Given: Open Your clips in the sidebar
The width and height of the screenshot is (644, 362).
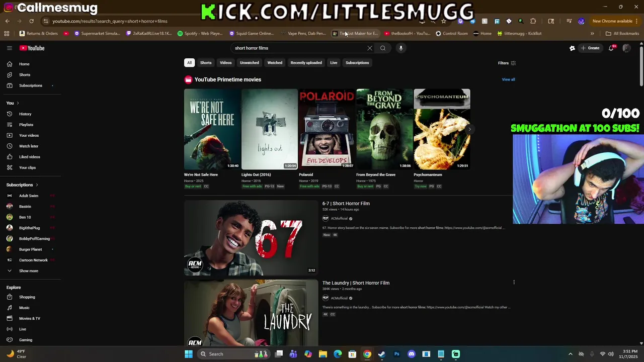Looking at the screenshot, I should pos(27,168).
